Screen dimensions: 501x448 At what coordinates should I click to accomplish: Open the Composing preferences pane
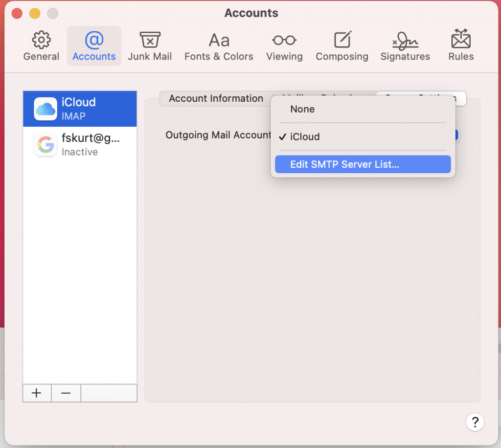(x=342, y=46)
